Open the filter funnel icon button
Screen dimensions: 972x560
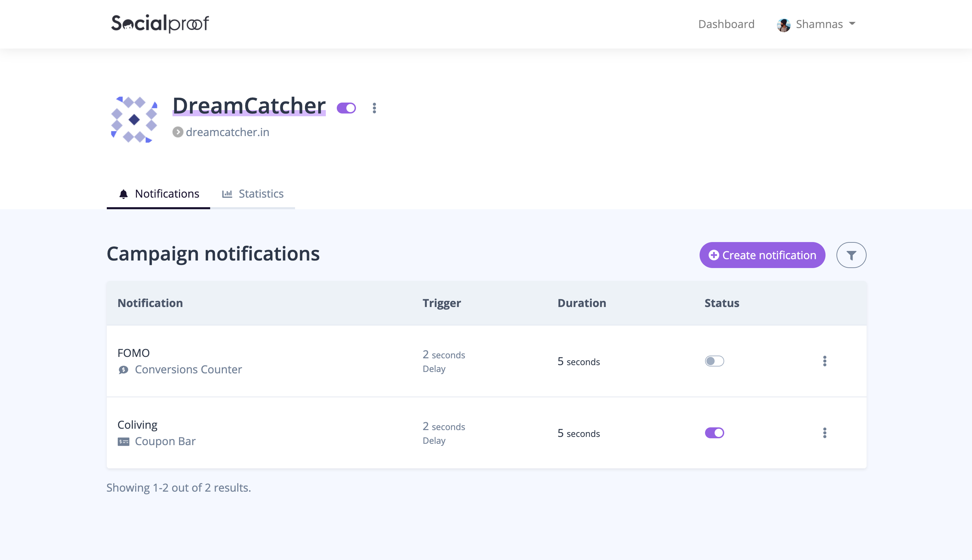[851, 255]
